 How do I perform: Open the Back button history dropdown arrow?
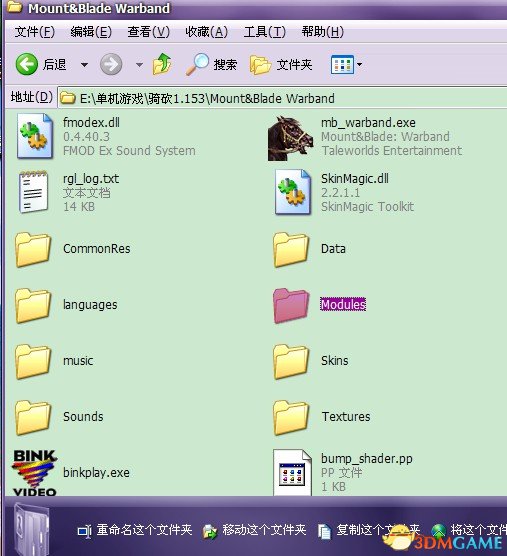tap(84, 65)
